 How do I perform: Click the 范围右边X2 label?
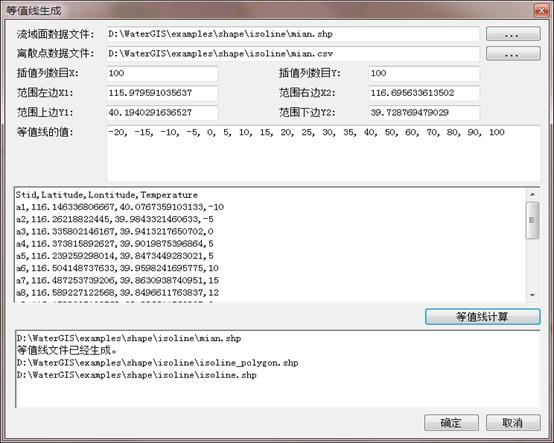point(307,93)
